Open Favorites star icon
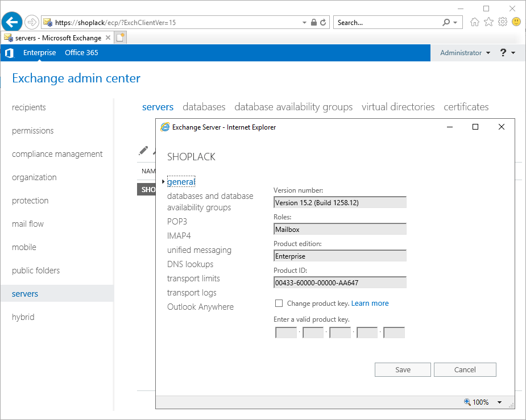The image size is (526, 420). 488,22
